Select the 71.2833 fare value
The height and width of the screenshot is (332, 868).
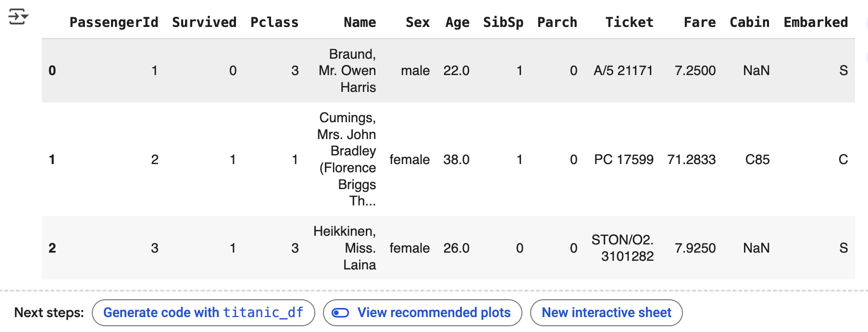692,160
